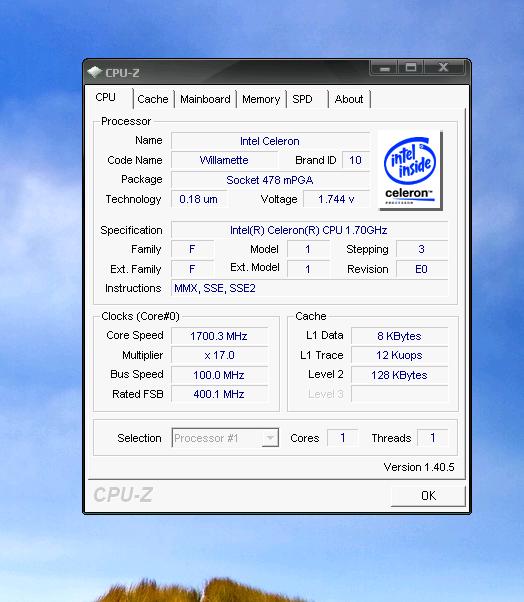Click the Name field showing Intel Celeron
The height and width of the screenshot is (602, 524).
(x=270, y=141)
